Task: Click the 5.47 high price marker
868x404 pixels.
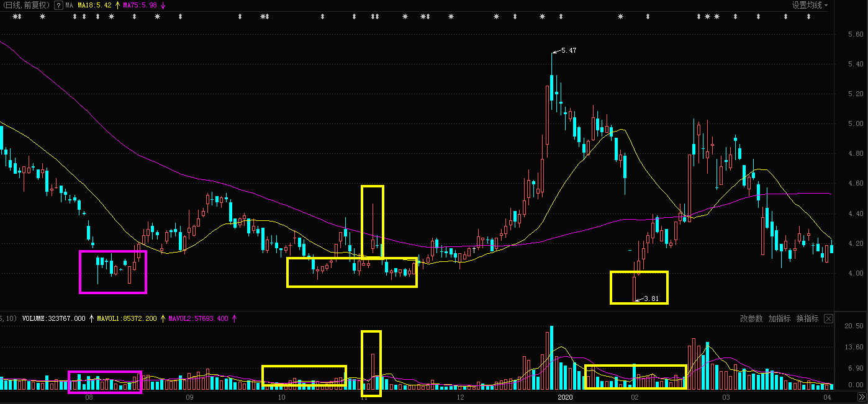Action: [567, 51]
